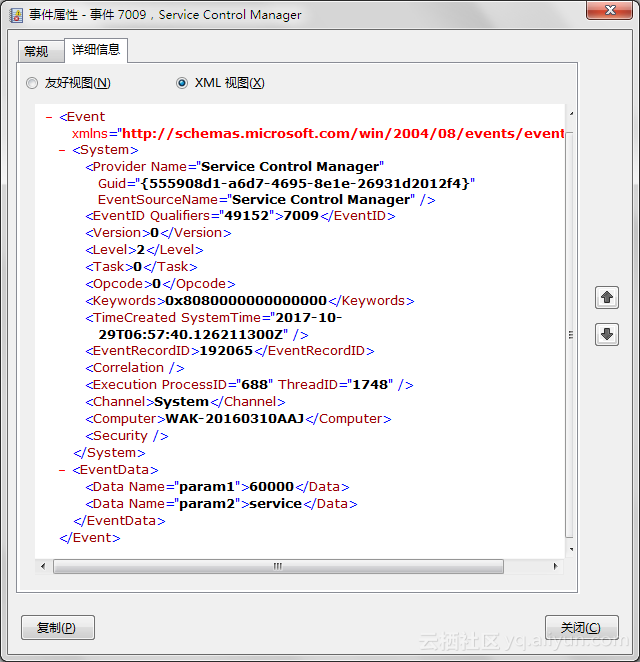640x662 pixels.
Task: Click the 复制(P) copy button
Action: pos(58,628)
